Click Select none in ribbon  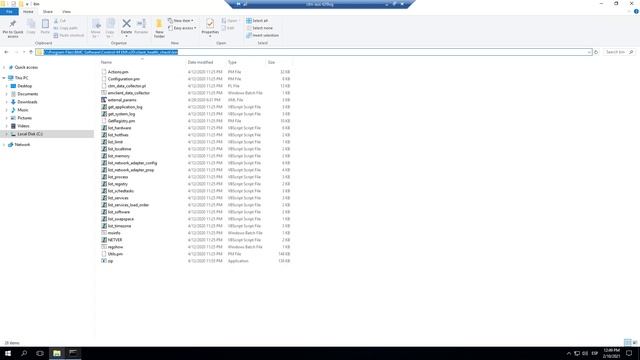[259, 28]
